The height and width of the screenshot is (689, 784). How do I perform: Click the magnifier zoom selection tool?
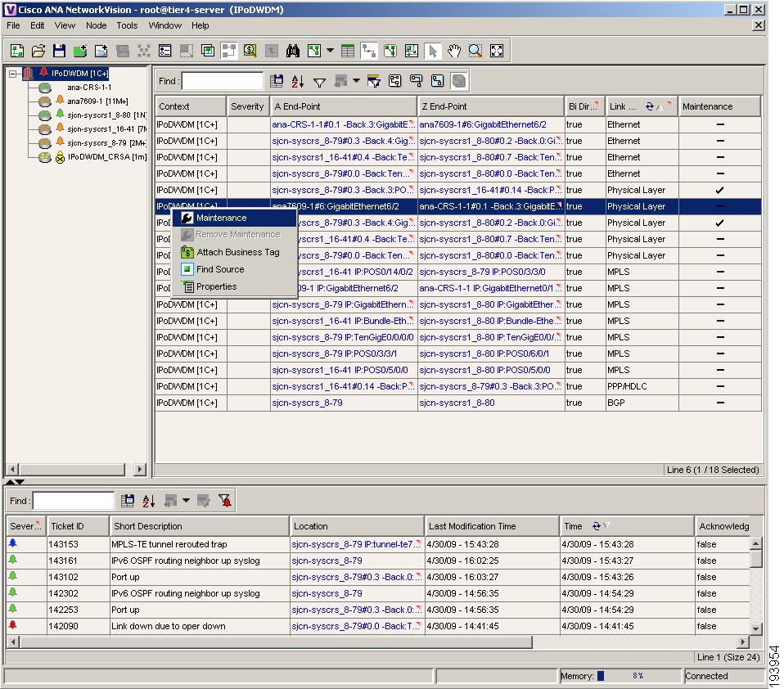pyautogui.click(x=475, y=51)
